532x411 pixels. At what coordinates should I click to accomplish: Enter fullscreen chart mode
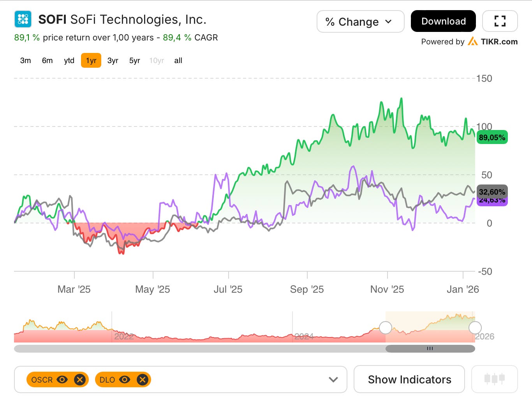[x=500, y=21]
